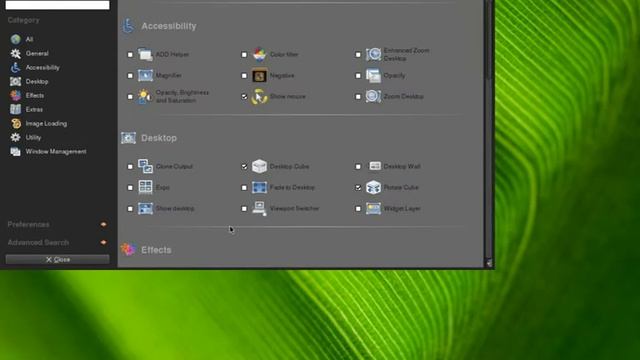640x360 pixels.
Task: Open Opacity, Brightness and Saturation plugin icon
Action: 144,96
